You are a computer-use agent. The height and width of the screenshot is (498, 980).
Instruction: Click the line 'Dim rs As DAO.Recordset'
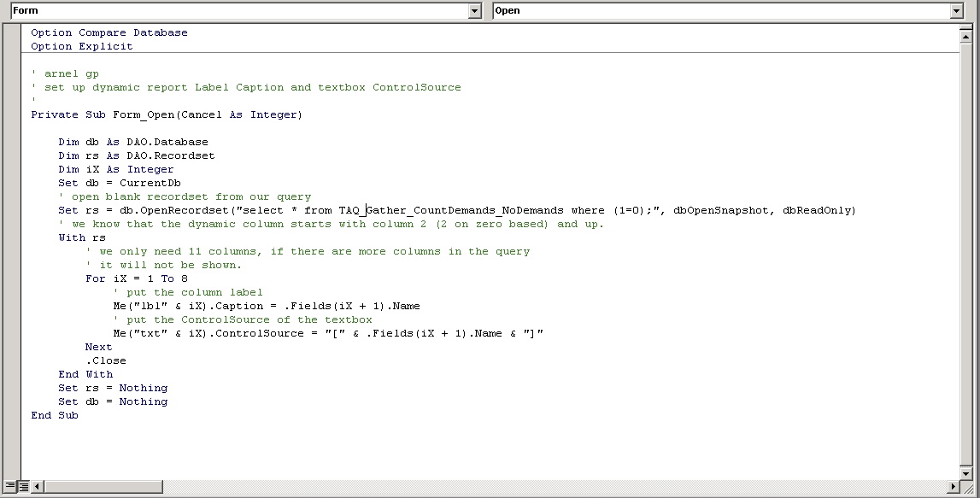point(136,155)
